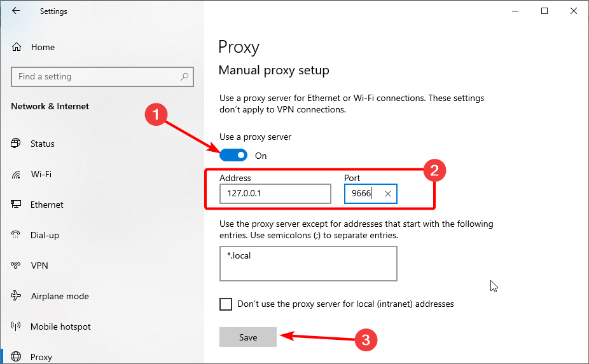
Task: Click the Save button
Action: [248, 337]
